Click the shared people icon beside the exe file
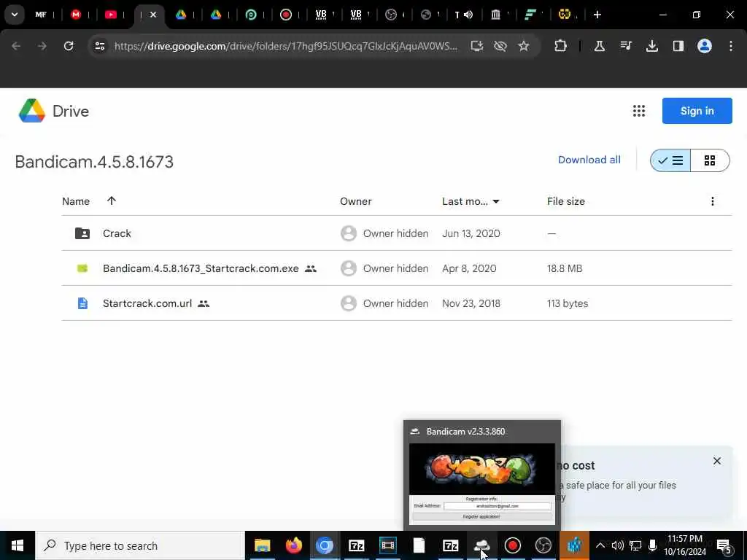 (x=311, y=268)
